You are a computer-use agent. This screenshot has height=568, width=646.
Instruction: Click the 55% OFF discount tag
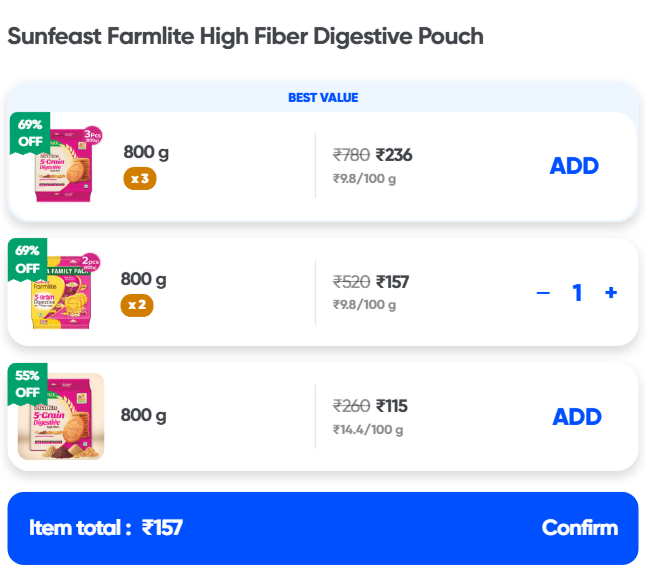(27, 384)
